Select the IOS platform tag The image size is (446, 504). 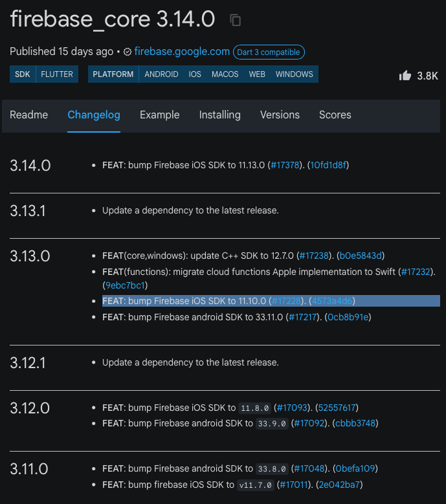(x=195, y=74)
